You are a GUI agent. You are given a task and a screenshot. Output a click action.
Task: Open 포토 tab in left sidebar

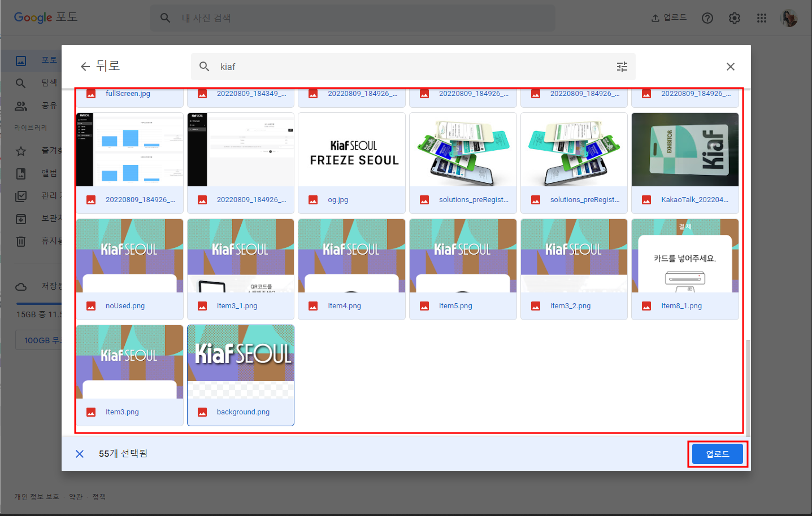(x=31, y=60)
